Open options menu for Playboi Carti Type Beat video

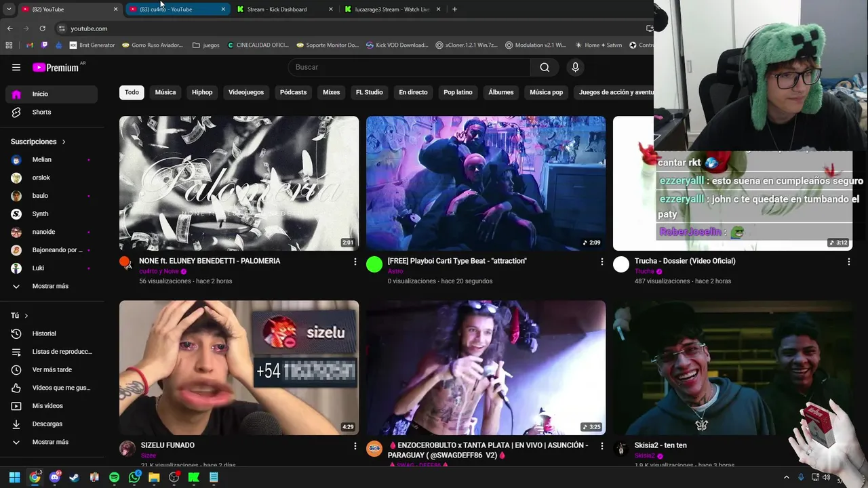tap(601, 262)
